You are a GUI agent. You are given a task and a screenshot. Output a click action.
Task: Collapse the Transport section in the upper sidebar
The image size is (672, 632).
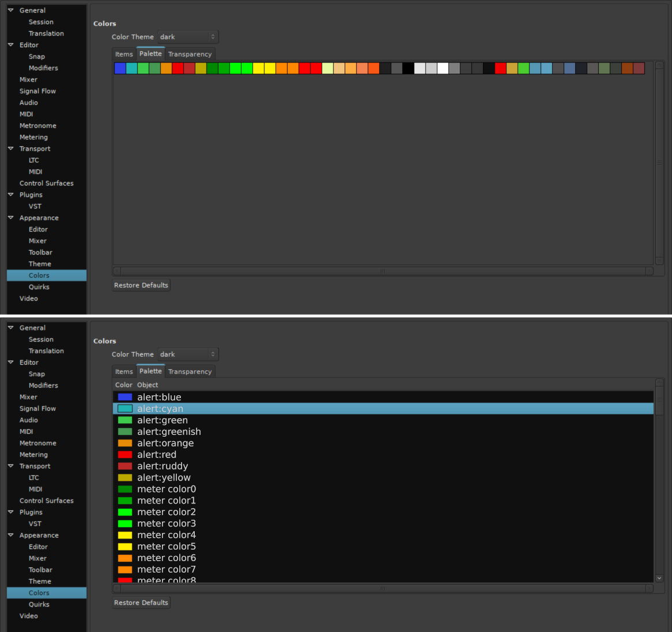(x=11, y=149)
